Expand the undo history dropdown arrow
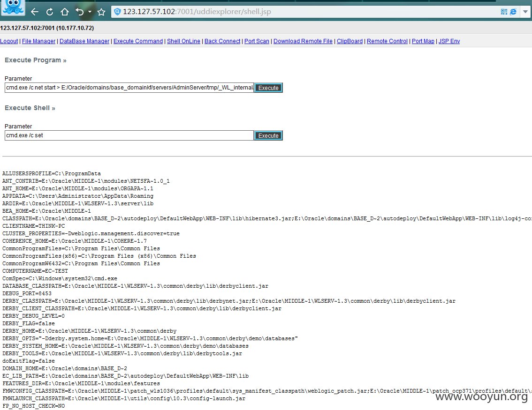Screen dimensions: 532x410 (90, 12)
